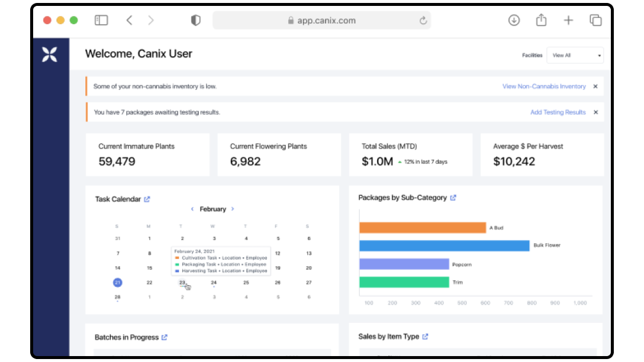Open the privacy report shield icon
The image size is (644, 362).
(195, 20)
